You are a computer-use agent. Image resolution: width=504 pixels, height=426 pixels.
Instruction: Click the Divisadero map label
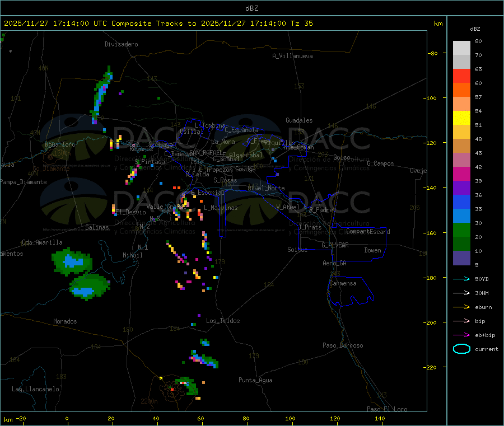click(x=121, y=44)
